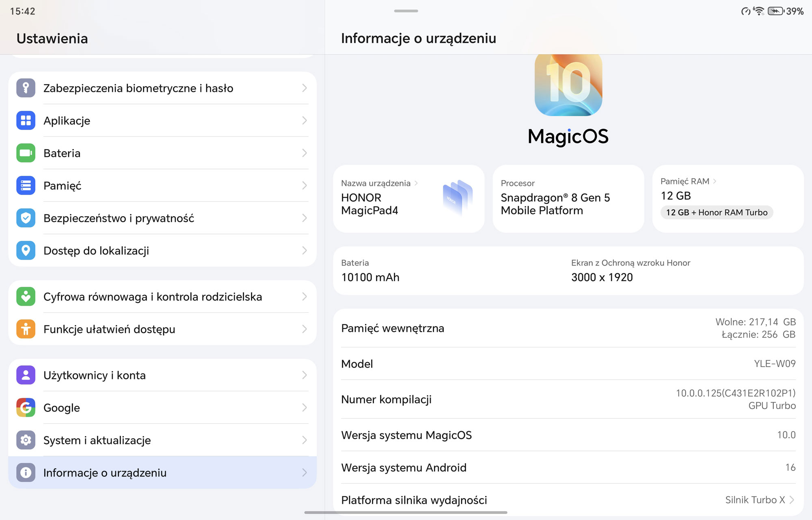Tap the info icon for Informacje o urządzeniu

[x=26, y=472]
